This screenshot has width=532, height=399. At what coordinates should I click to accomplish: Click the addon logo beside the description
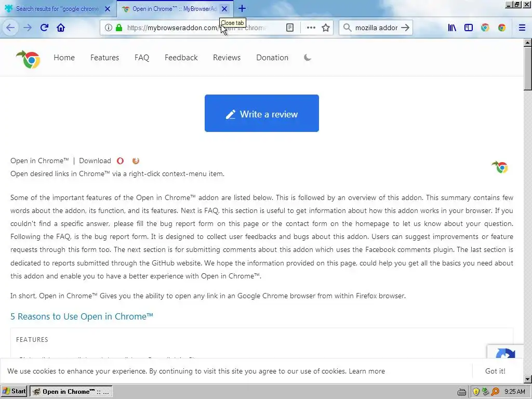500,167
